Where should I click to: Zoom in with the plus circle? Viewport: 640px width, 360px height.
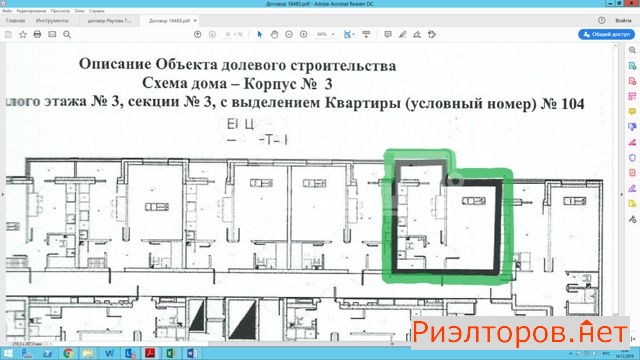(304, 35)
